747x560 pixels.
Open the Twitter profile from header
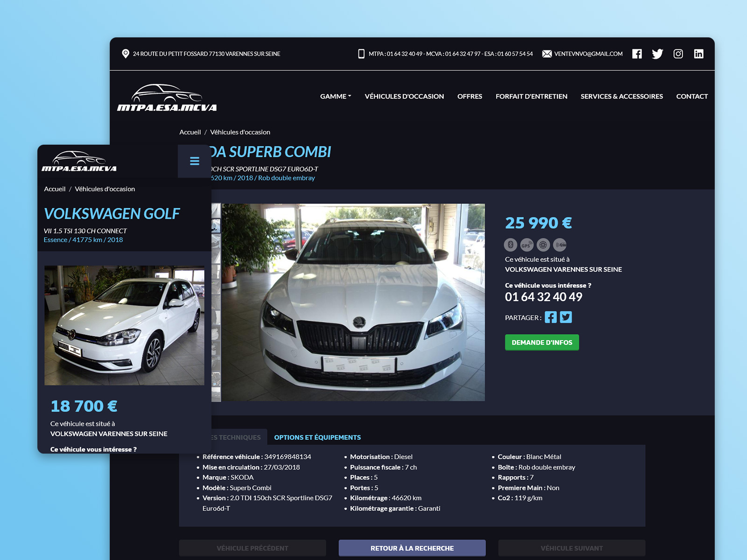[x=657, y=54]
